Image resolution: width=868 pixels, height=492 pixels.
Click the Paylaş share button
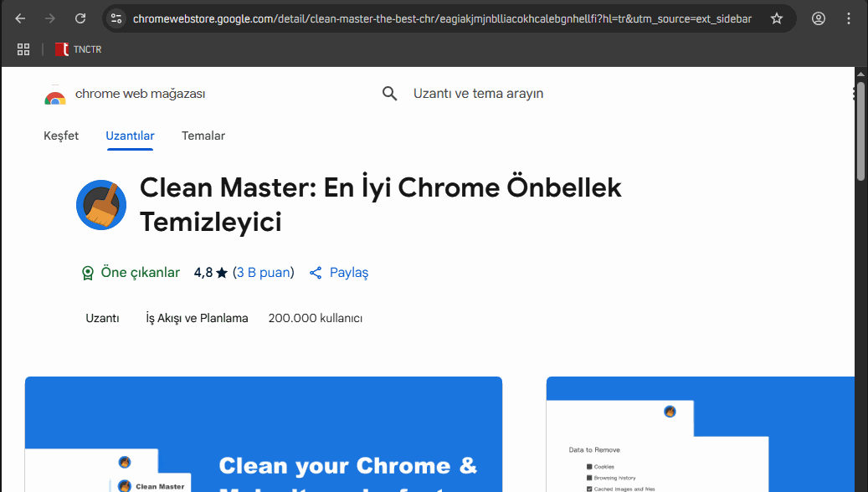pyautogui.click(x=339, y=272)
